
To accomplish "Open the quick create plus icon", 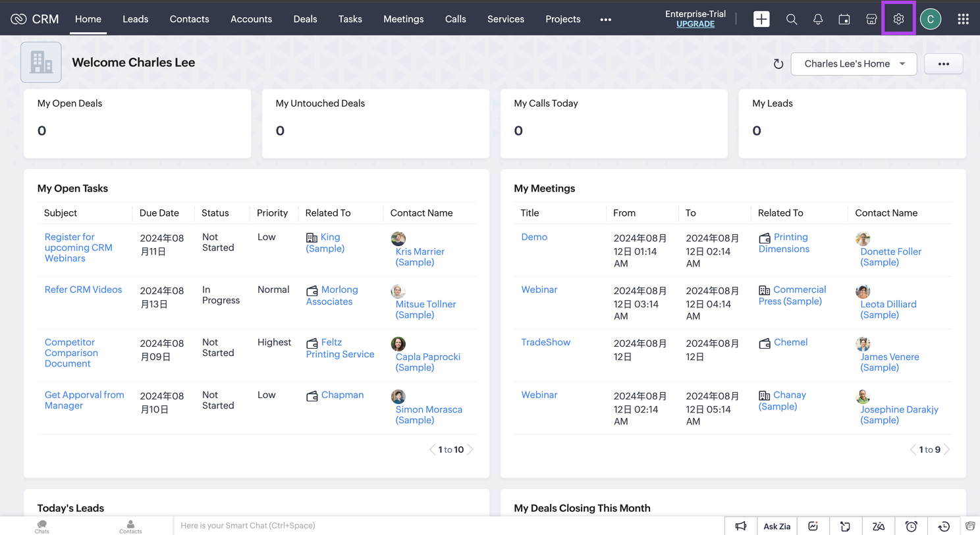I will 761,19.
